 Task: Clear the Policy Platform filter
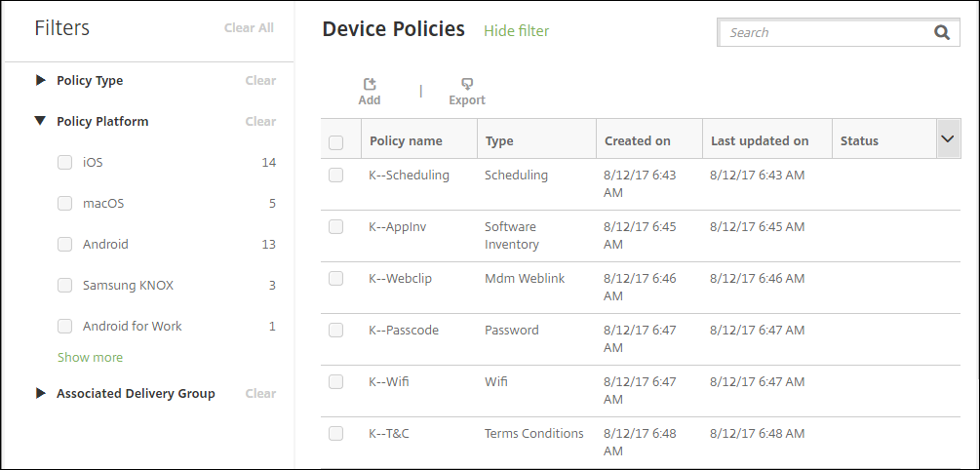260,122
